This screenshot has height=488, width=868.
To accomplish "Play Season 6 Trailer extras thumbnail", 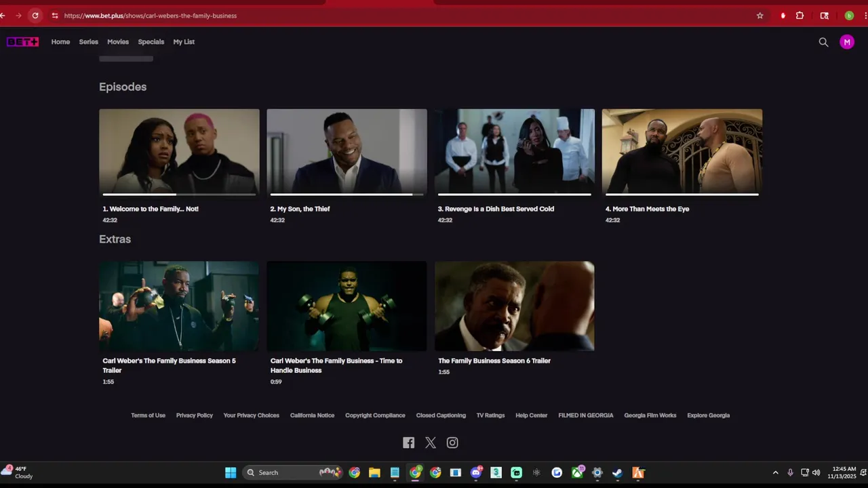I will [x=514, y=306].
